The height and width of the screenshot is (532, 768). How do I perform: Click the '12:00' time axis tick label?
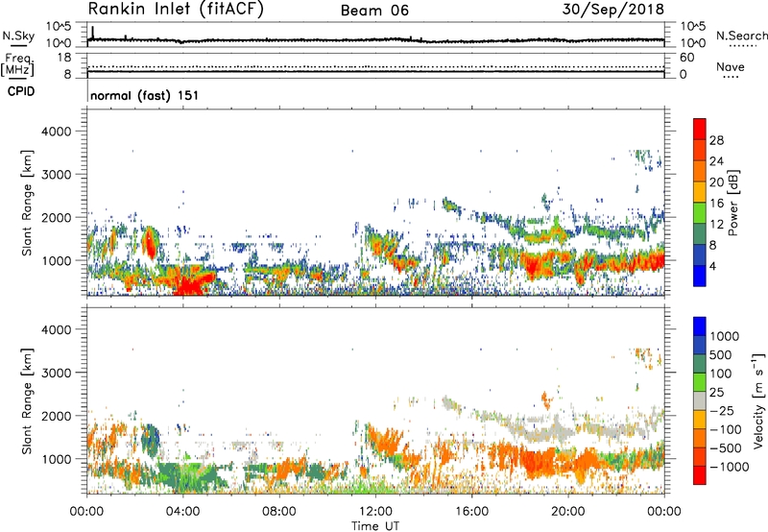click(375, 512)
